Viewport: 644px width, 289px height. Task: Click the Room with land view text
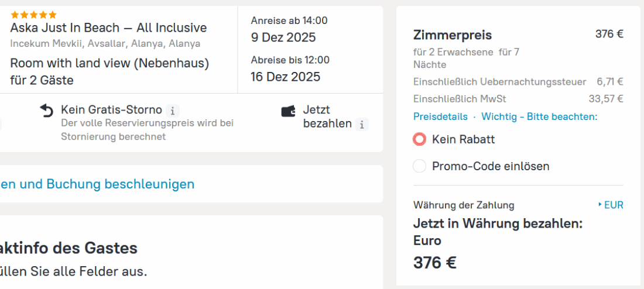click(109, 63)
